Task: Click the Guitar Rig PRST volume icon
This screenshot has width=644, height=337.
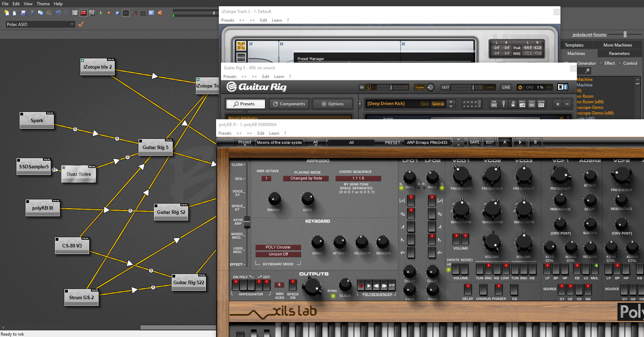Action: pyautogui.click(x=522, y=104)
